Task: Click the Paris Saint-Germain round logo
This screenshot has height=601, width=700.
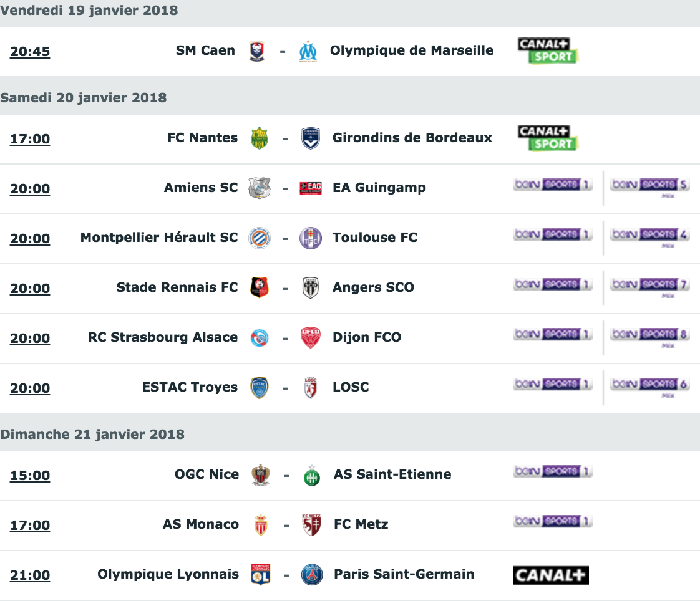Action: [x=311, y=575]
